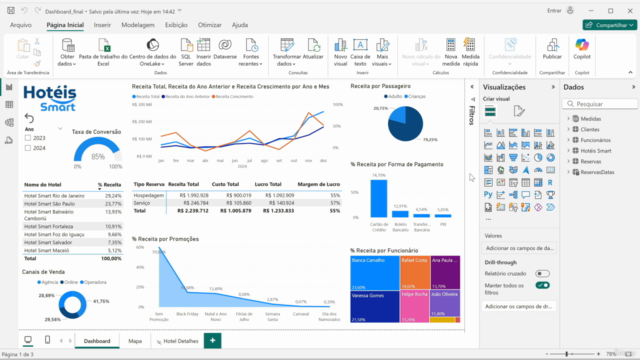Collapse the Dados pane
The image size is (640, 360).
pos(633,87)
